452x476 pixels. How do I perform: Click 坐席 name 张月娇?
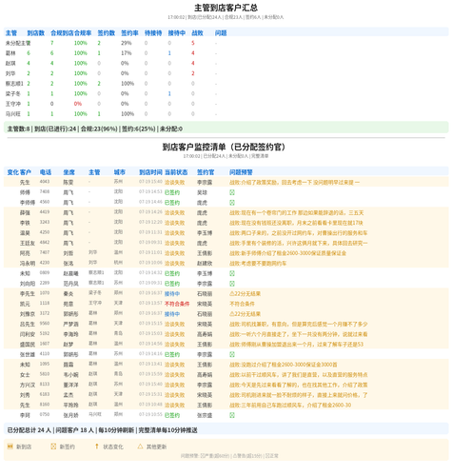pos(70,415)
